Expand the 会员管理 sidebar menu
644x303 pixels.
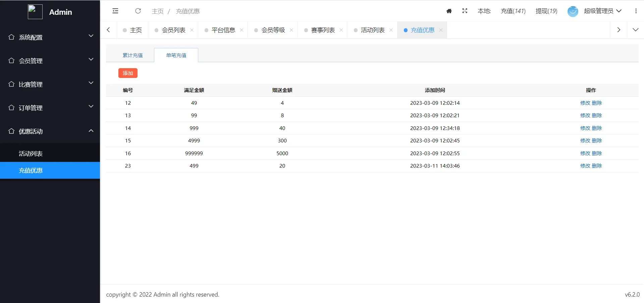pos(50,61)
